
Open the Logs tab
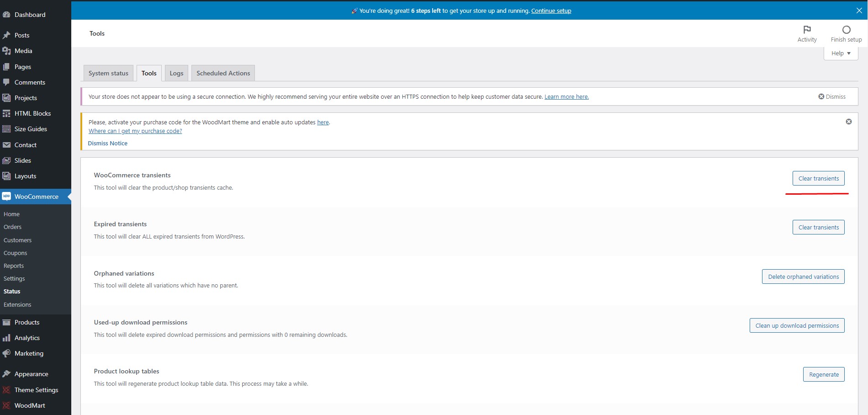176,73
